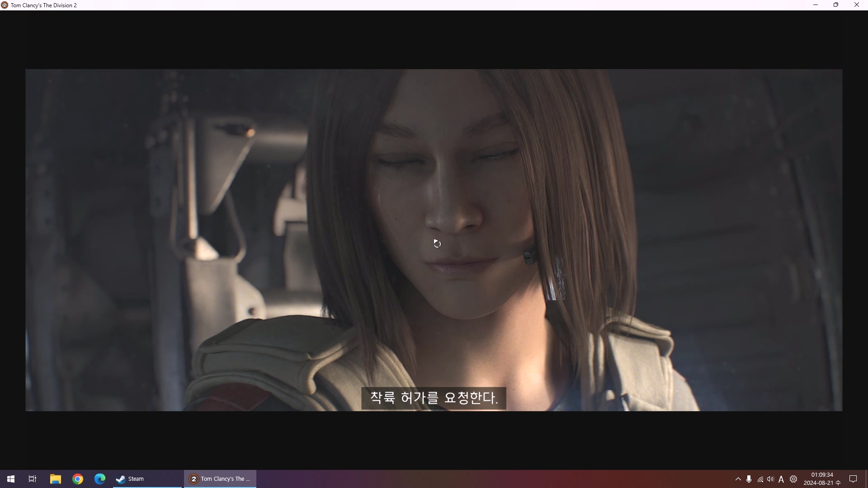The width and height of the screenshot is (868, 488).
Task: Open Task View from the taskbar
Action: pyautogui.click(x=33, y=479)
